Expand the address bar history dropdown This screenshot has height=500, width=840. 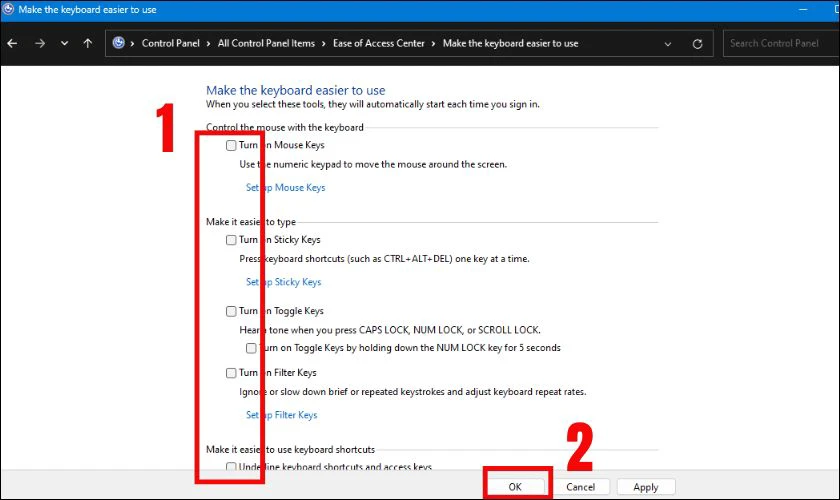click(x=668, y=44)
